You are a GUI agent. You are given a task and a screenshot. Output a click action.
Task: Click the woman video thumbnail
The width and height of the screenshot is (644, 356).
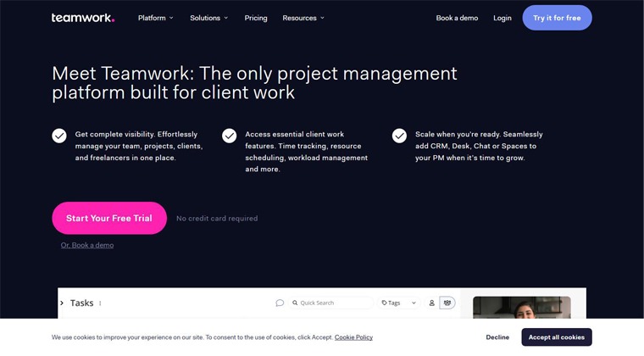(522, 308)
